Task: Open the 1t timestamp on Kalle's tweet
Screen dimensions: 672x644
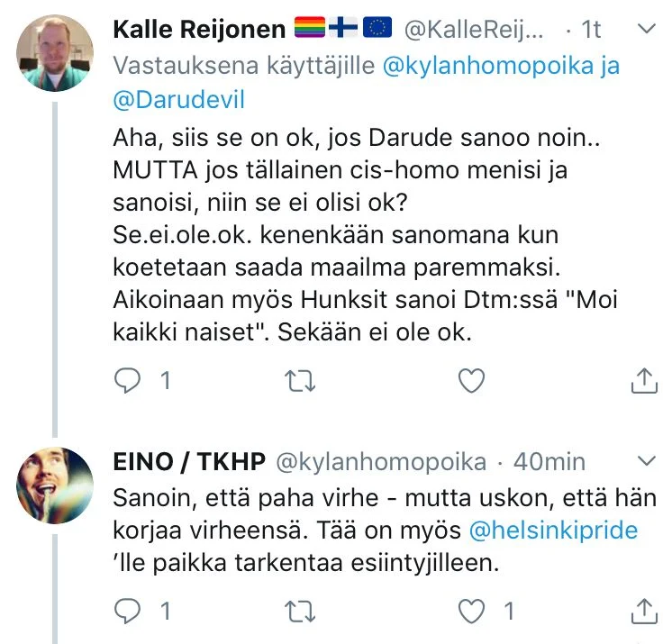Action: [x=589, y=30]
